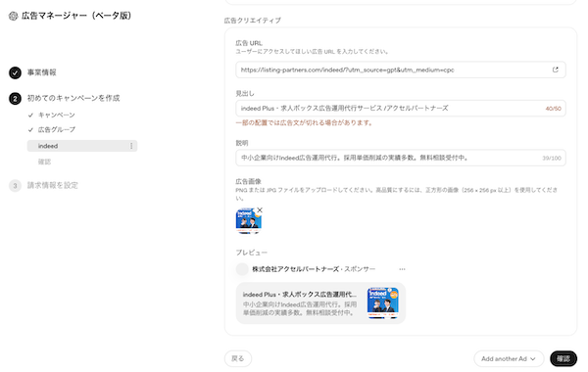The height and width of the screenshot is (372, 588).
Task: Click the 広告 URL input field
Action: point(401,70)
